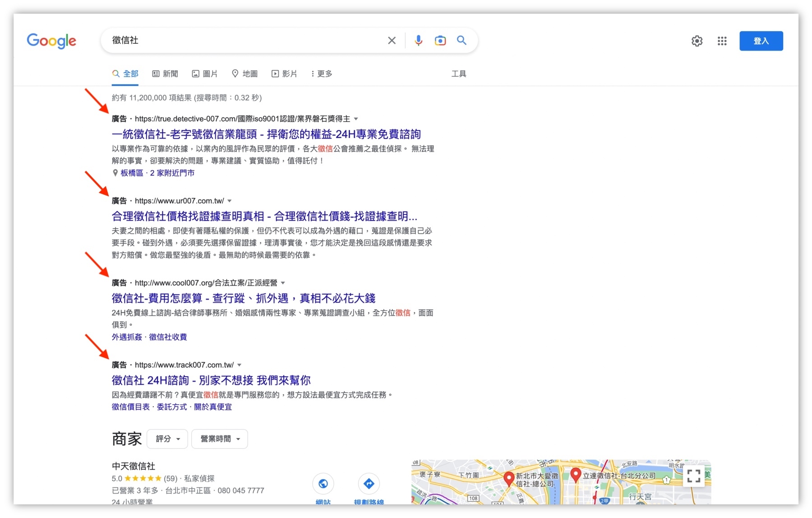Screen dimensions: 812x518
Task: Expand the map using the fullscreen icon
Action: click(x=693, y=476)
